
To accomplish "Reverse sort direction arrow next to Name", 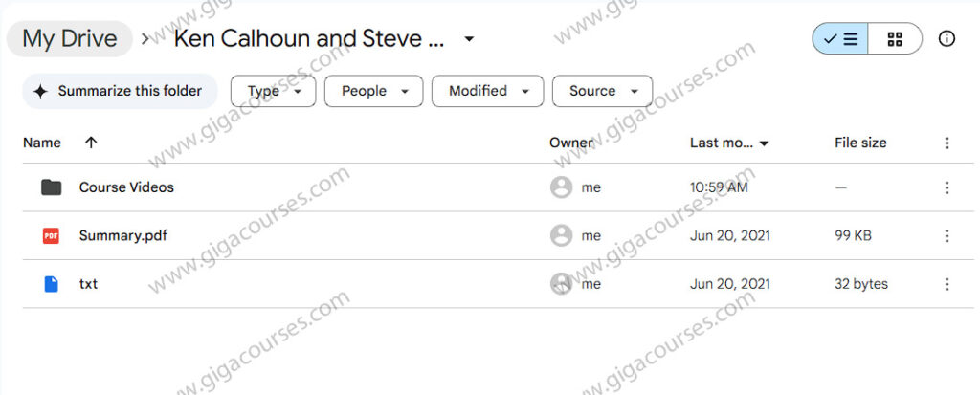I will point(91,143).
